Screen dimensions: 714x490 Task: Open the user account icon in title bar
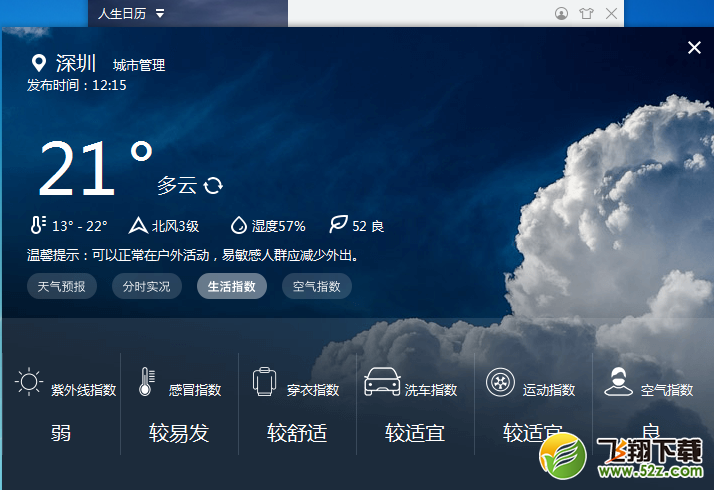[561, 14]
